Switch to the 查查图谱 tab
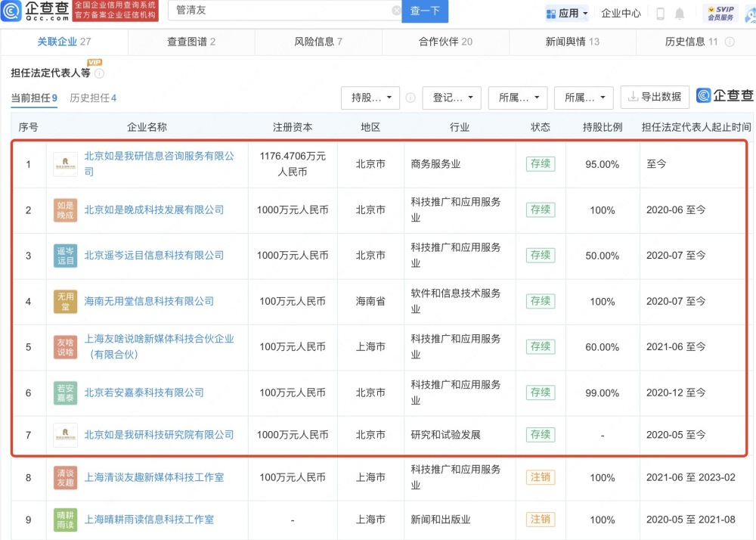 [191, 42]
